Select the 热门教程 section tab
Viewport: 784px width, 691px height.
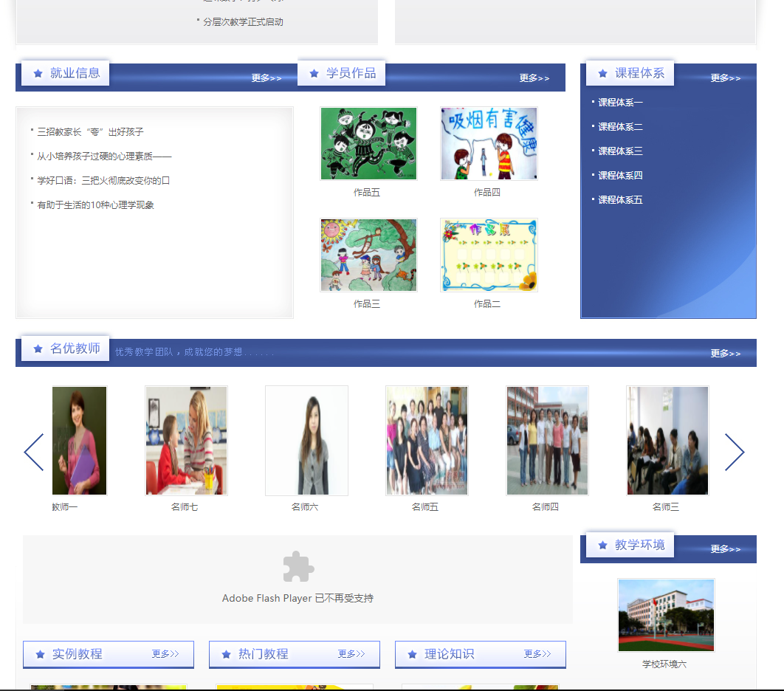(263, 654)
